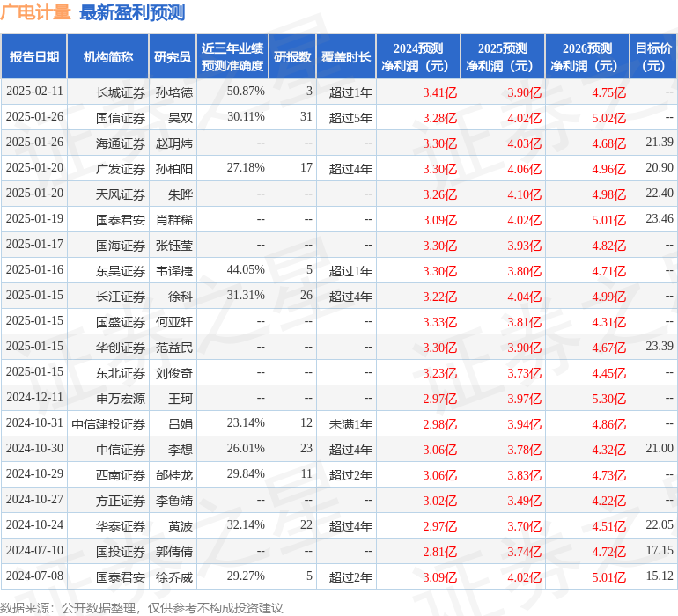Viewport: 678px width, 616px height.
Task: Select the date 2025-02-11
Action: tap(34, 92)
